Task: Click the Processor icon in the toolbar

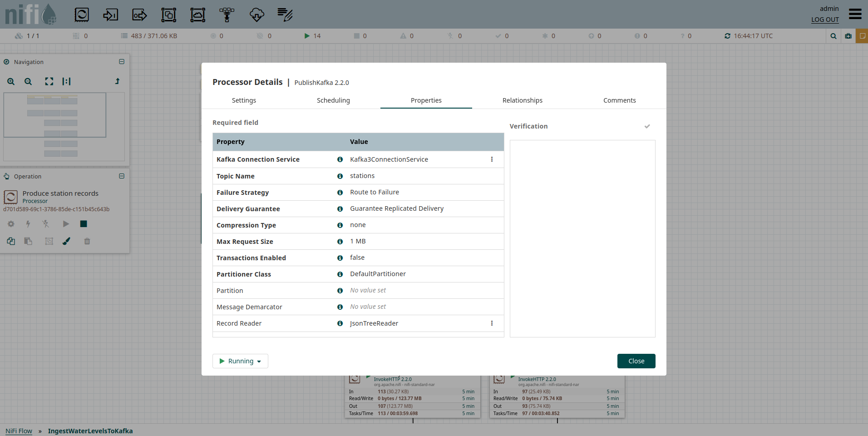Action: (82, 15)
